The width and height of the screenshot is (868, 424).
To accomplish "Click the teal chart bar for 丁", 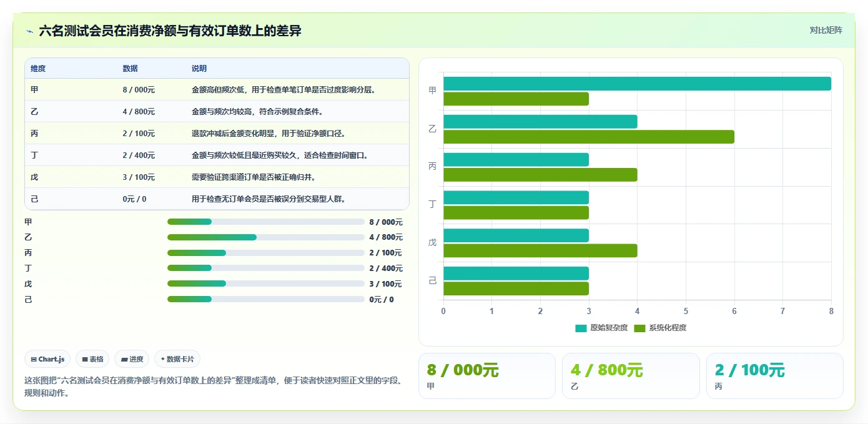I will click(x=516, y=197).
